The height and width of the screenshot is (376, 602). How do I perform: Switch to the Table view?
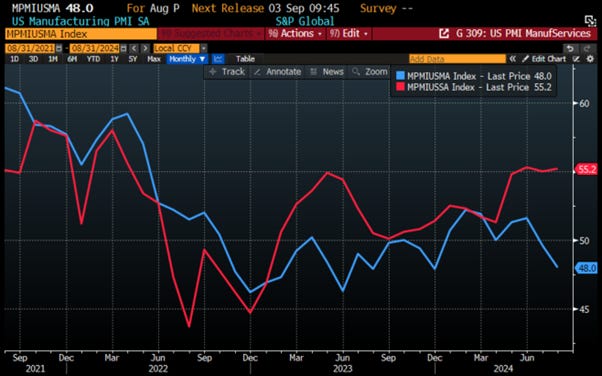click(x=245, y=59)
